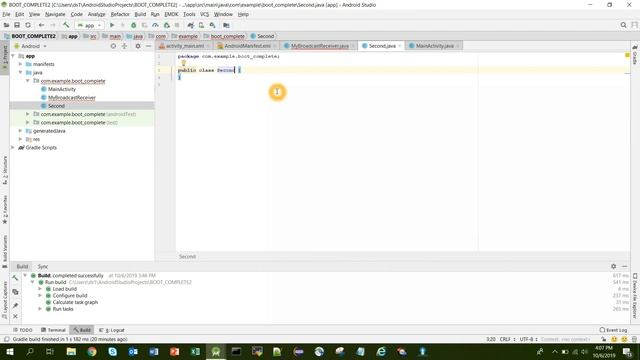This screenshot has width=640, height=360.
Task: Open the VCS menu
Action: [204, 14]
